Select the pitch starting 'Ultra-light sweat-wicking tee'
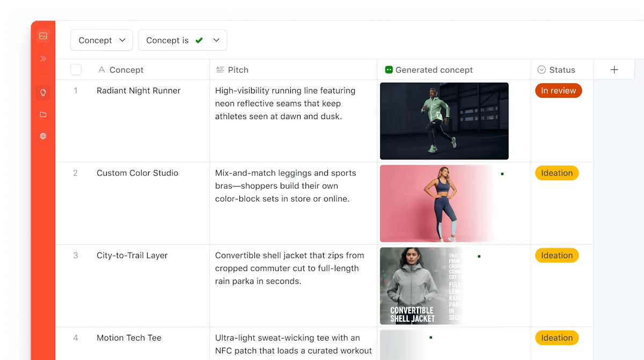Screen dimensions: 644x360 (x=293, y=344)
